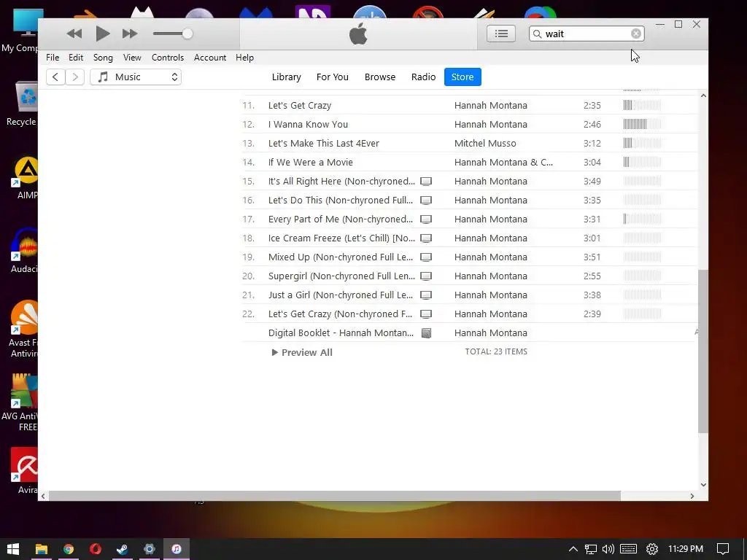The image size is (747, 560).
Task: Select Let's Make This Last 4Ever
Action: 323,144
